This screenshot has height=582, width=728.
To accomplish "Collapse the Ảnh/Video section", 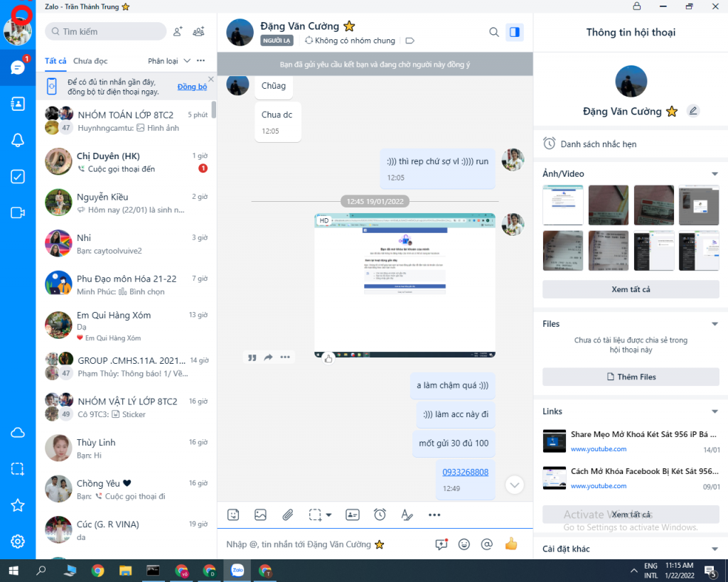I will [714, 174].
